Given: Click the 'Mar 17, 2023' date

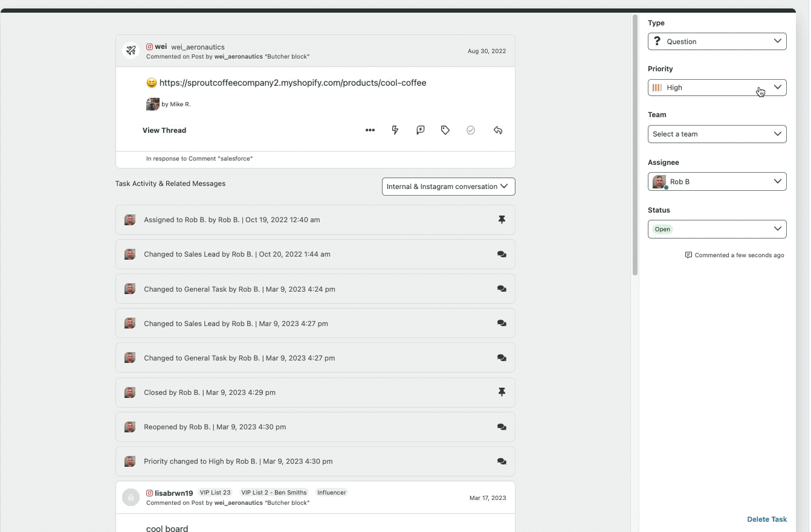Looking at the screenshot, I should [x=488, y=498].
